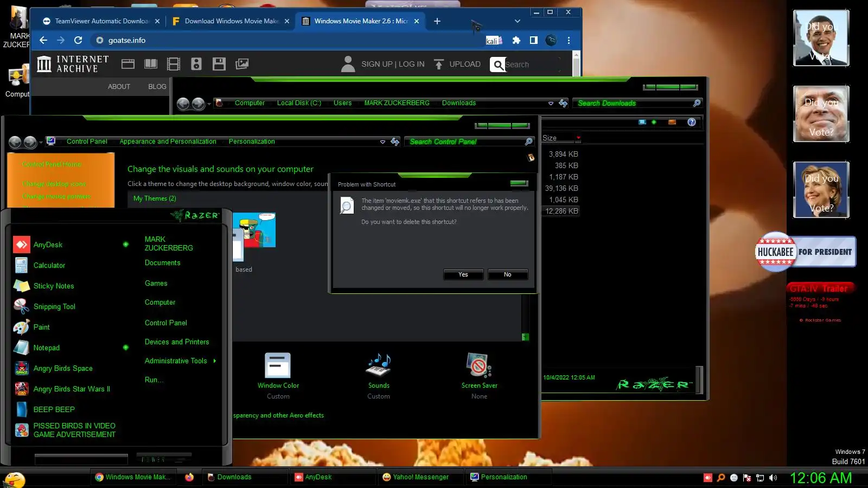Open the Internet Archive Video film icon
Image resolution: width=868 pixels, height=488 pixels.
click(x=174, y=64)
